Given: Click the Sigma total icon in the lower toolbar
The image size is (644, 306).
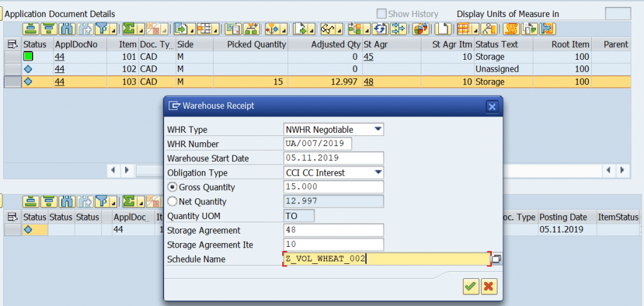Looking at the screenshot, I should 130,201.
